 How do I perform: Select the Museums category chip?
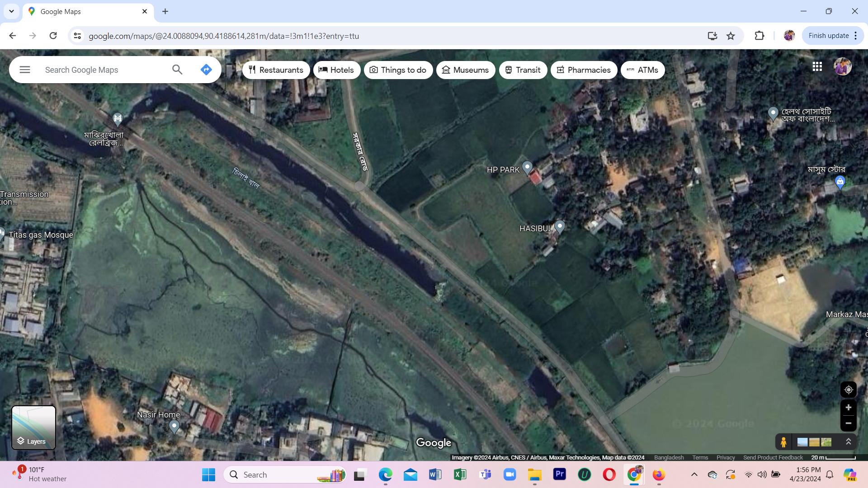[x=466, y=70]
